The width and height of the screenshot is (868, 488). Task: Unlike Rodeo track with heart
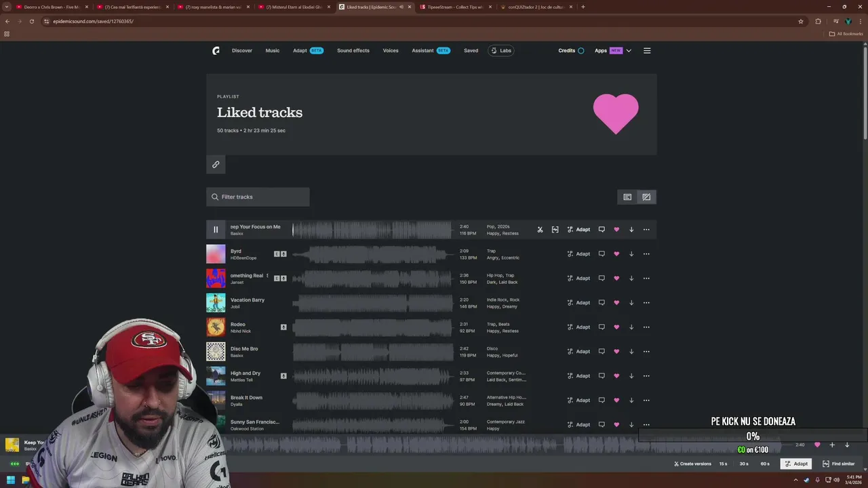[616, 327]
